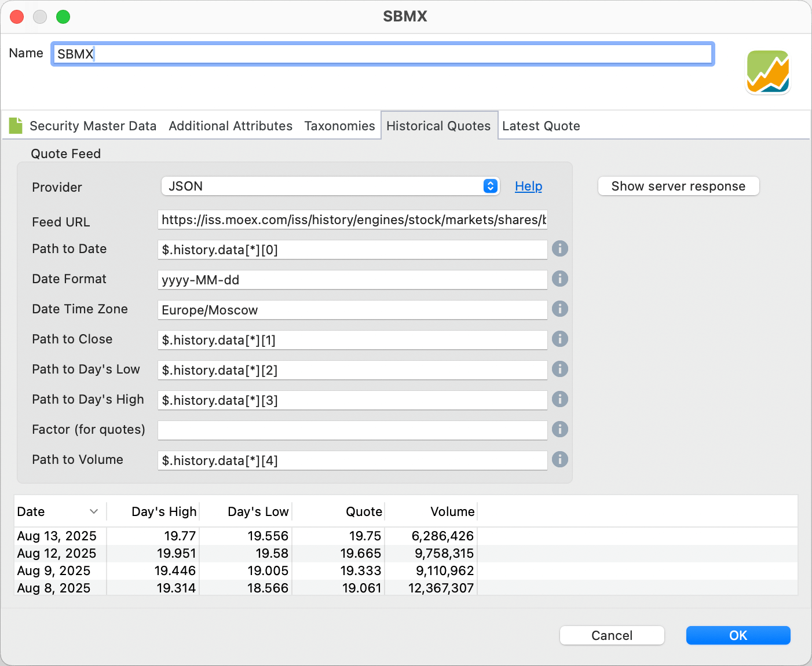Focus the Name field containing SBMX
The height and width of the screenshot is (666, 812).
point(382,54)
